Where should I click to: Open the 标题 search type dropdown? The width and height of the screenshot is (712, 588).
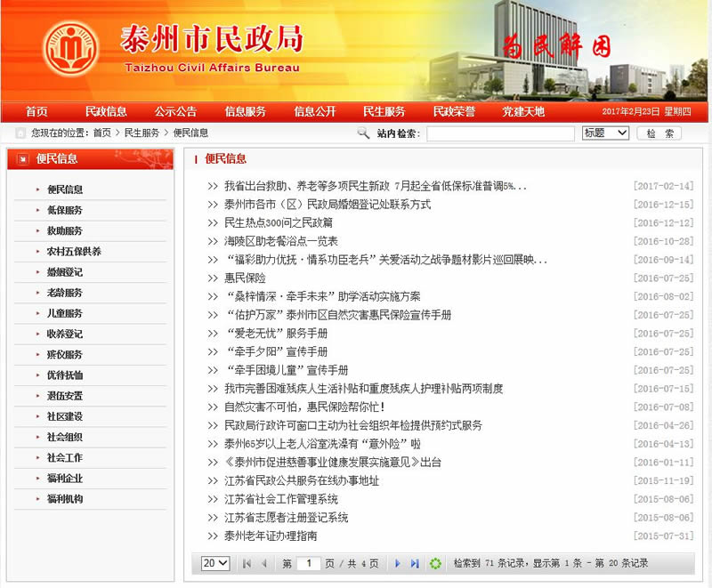[605, 133]
